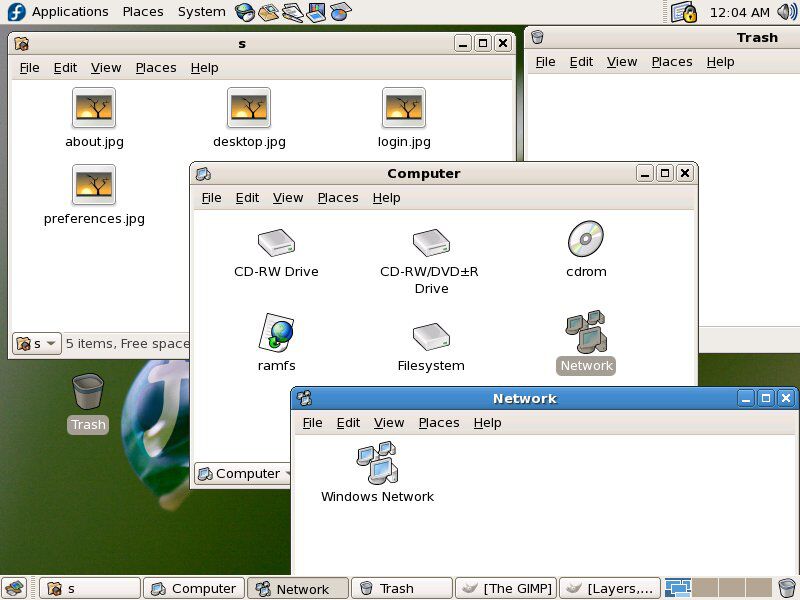Select the cdrom disc icon
The width and height of the screenshot is (800, 600).
click(586, 240)
